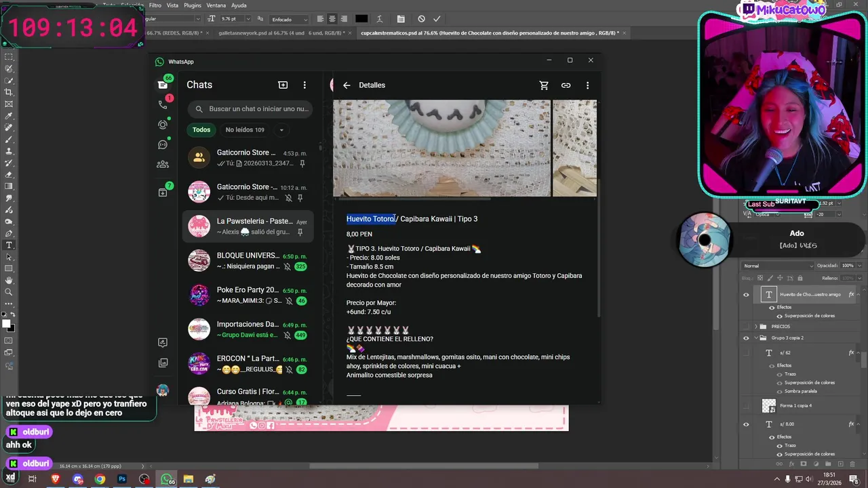The height and width of the screenshot is (488, 868).
Task: Copy the product link icon
Action: tap(566, 85)
